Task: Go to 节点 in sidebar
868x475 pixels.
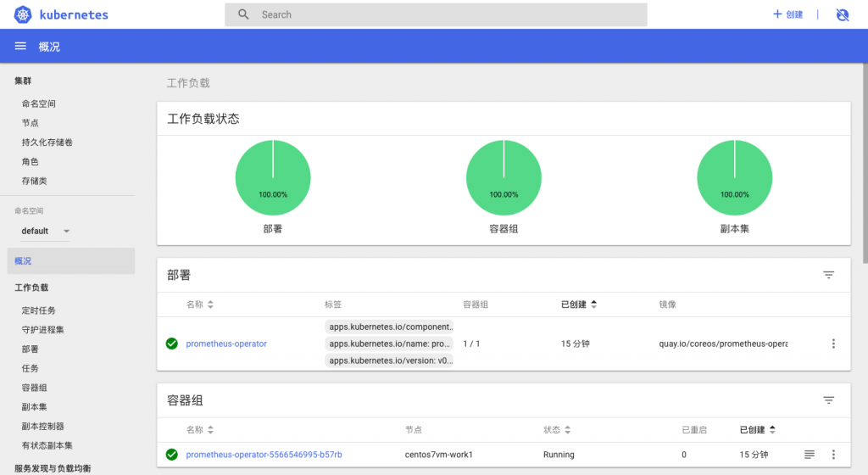Action: tap(30, 123)
